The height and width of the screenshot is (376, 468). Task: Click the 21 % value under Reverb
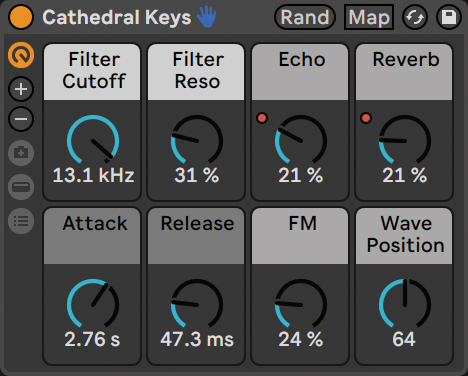(405, 175)
